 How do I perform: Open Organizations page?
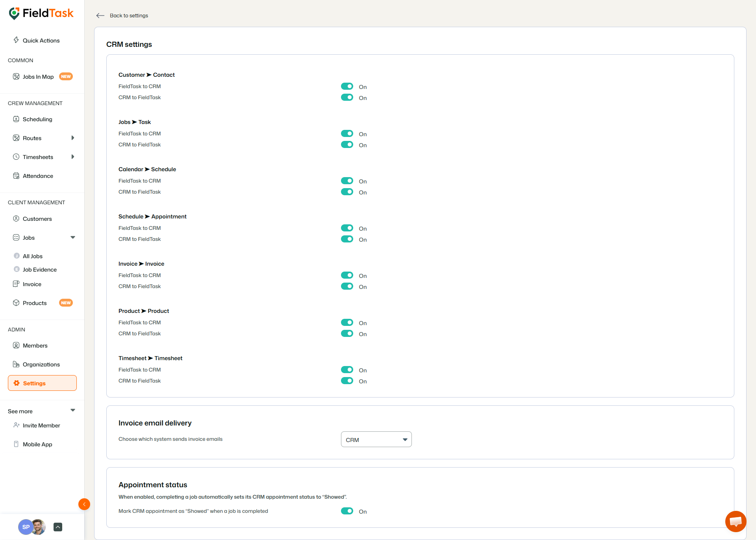click(x=42, y=364)
